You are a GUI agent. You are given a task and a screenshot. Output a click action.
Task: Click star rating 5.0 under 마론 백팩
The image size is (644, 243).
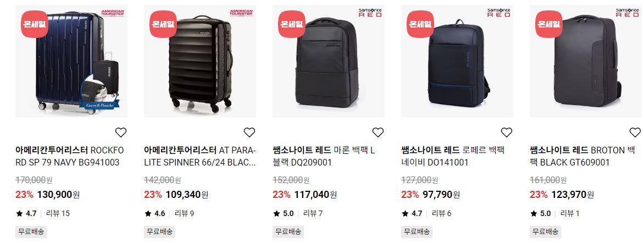click(284, 213)
